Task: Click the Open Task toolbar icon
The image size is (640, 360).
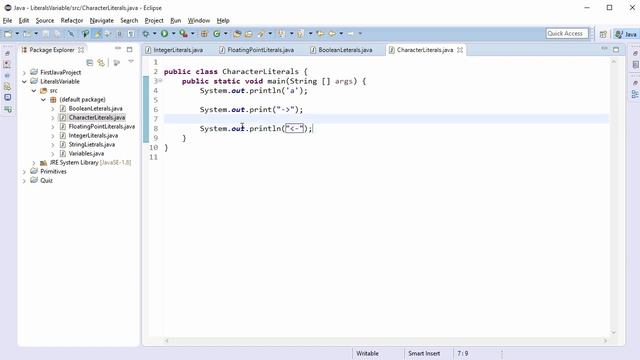Action: coord(249,34)
